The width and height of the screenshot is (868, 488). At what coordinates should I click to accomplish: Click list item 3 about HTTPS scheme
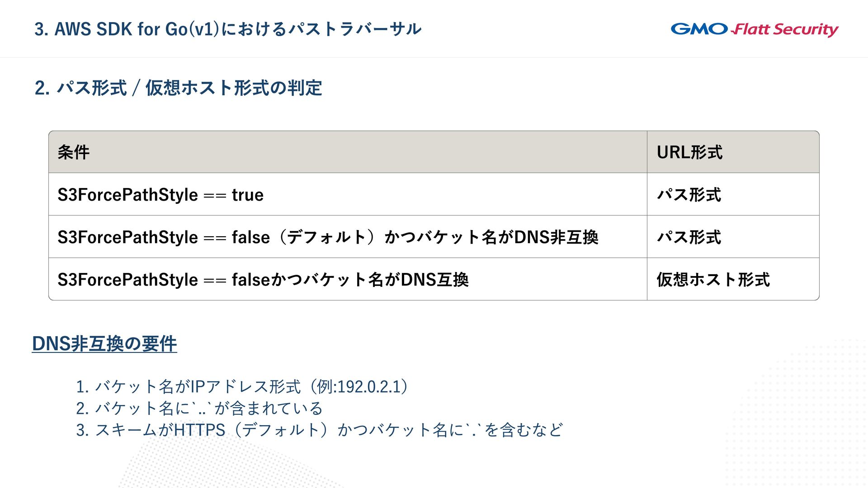(x=319, y=430)
